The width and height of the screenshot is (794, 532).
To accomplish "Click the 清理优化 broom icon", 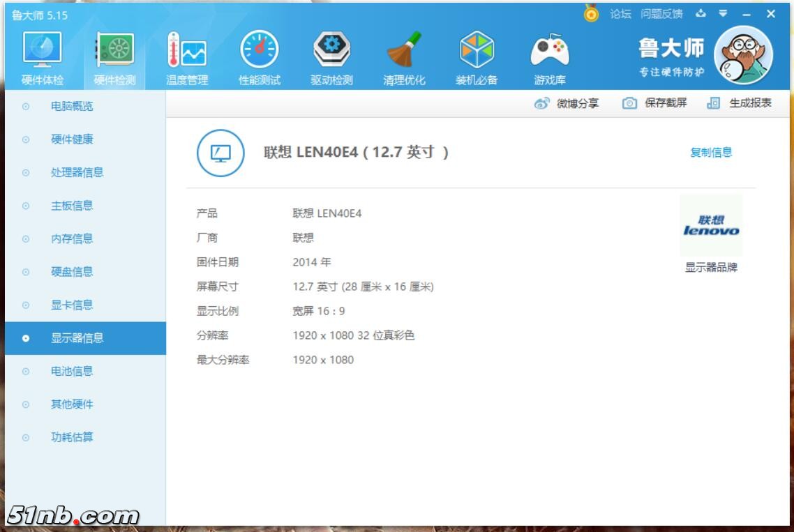I will tap(404, 52).
